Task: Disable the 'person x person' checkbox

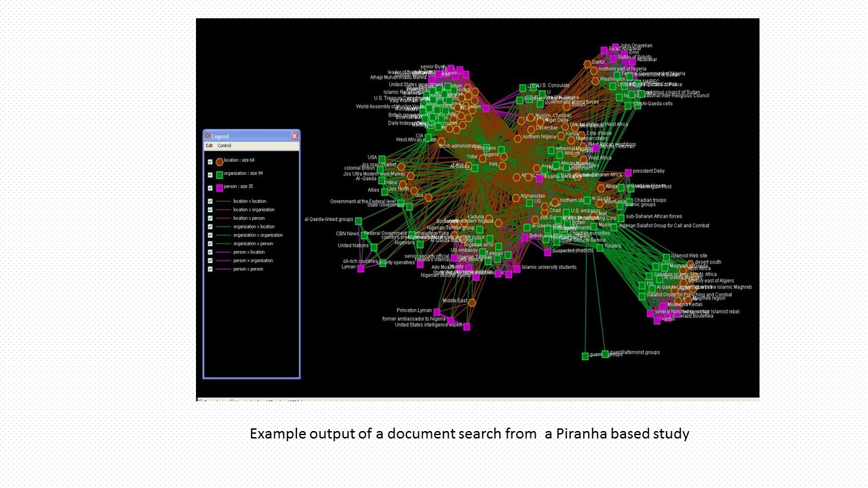Action: tap(210, 269)
